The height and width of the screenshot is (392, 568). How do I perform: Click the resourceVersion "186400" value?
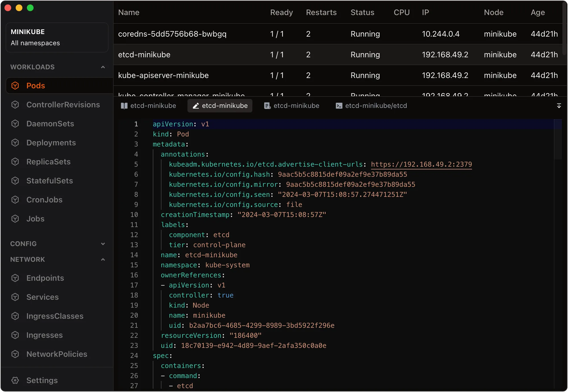(x=245, y=336)
